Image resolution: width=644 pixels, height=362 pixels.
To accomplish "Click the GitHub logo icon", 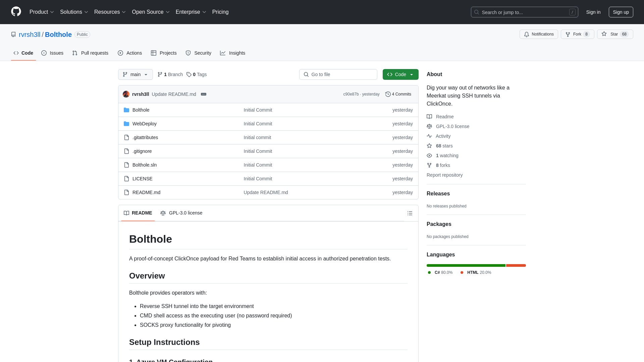I will pos(16,12).
